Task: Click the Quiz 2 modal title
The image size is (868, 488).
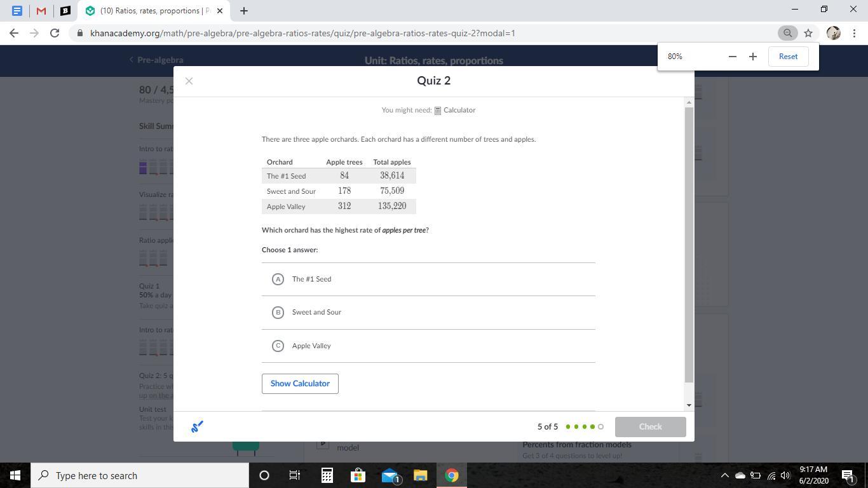Action: coord(434,81)
